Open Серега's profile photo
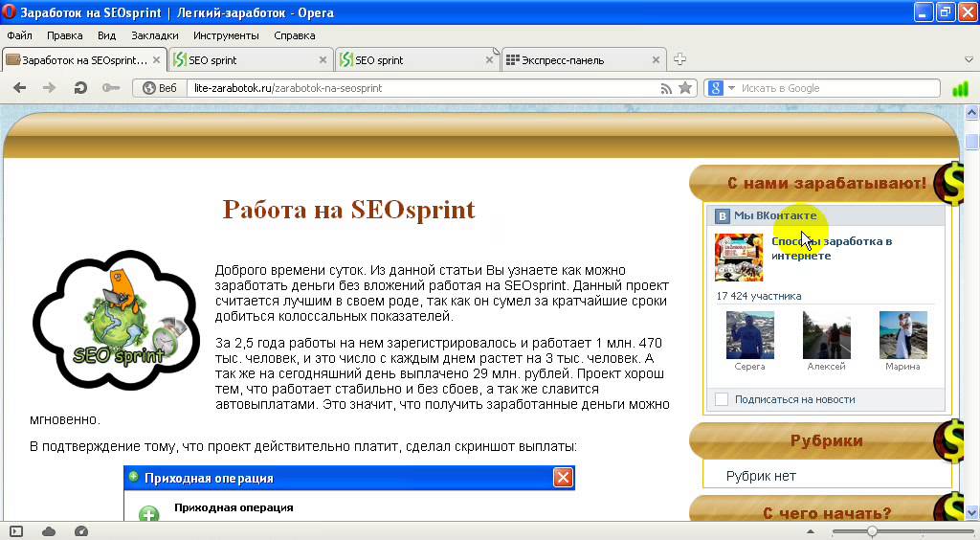 coord(750,335)
